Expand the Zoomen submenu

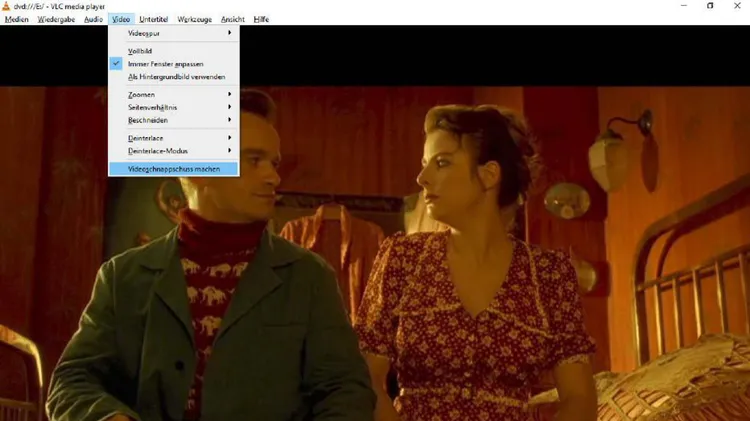[x=174, y=94]
